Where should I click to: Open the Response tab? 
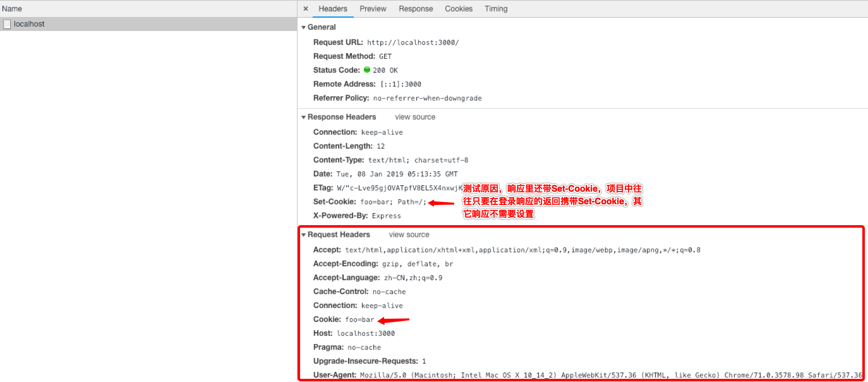point(415,9)
